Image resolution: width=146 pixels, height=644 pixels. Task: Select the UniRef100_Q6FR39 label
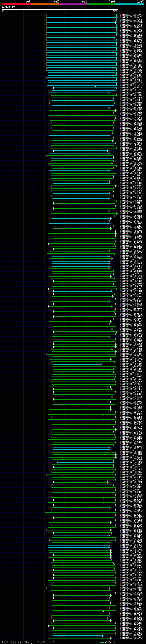(x=131, y=95)
